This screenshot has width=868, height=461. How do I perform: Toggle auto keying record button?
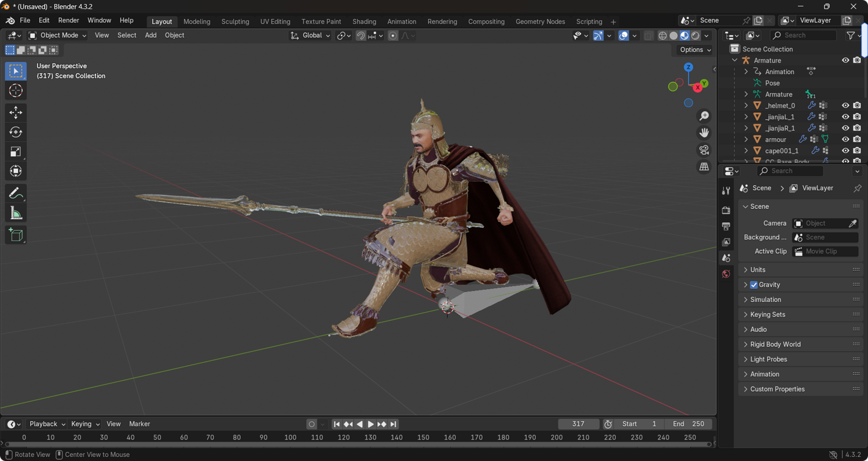point(312,425)
